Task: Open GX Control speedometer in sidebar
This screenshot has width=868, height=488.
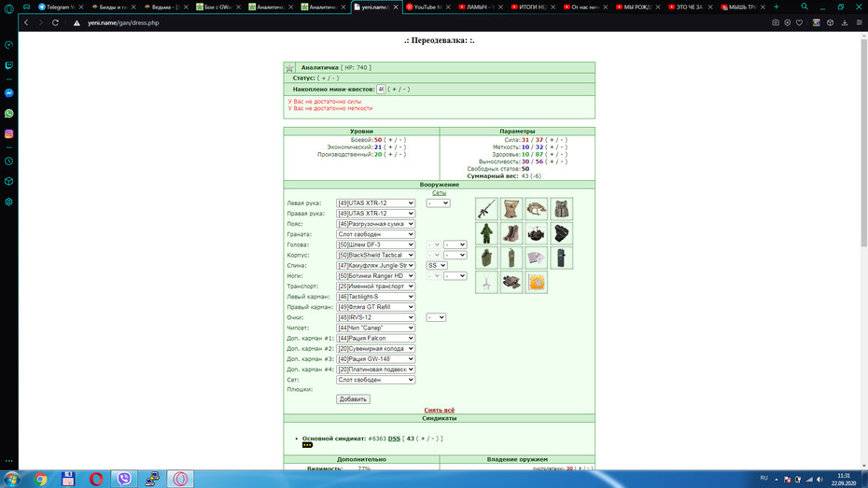Action: (8, 45)
